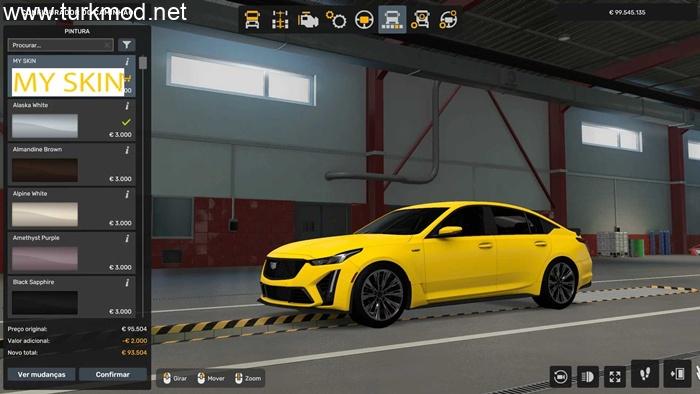The height and width of the screenshot is (394, 700).
Task: Click the Black Sapphire € 3.000 price
Action: 120,311
